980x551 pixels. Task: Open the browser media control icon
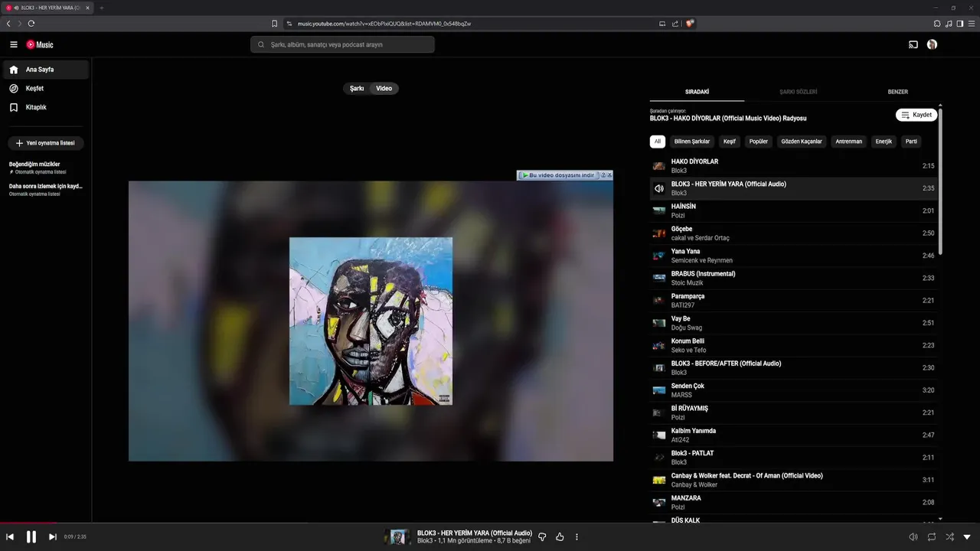pos(949,24)
